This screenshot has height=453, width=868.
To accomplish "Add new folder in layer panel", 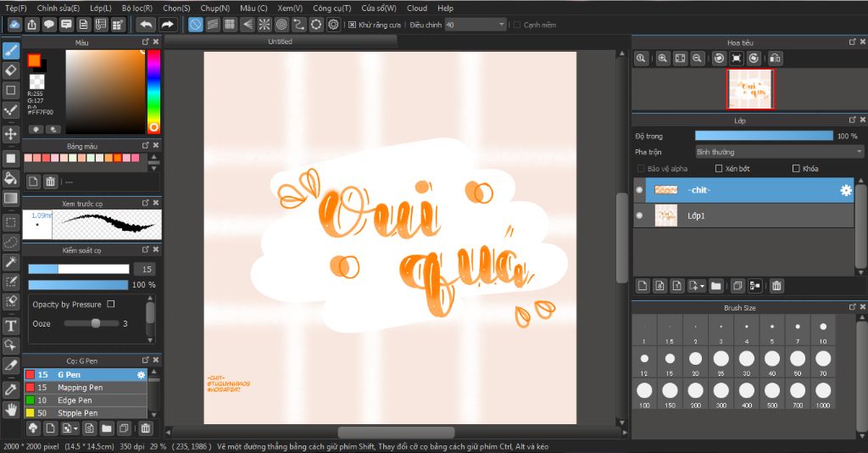I will click(715, 286).
